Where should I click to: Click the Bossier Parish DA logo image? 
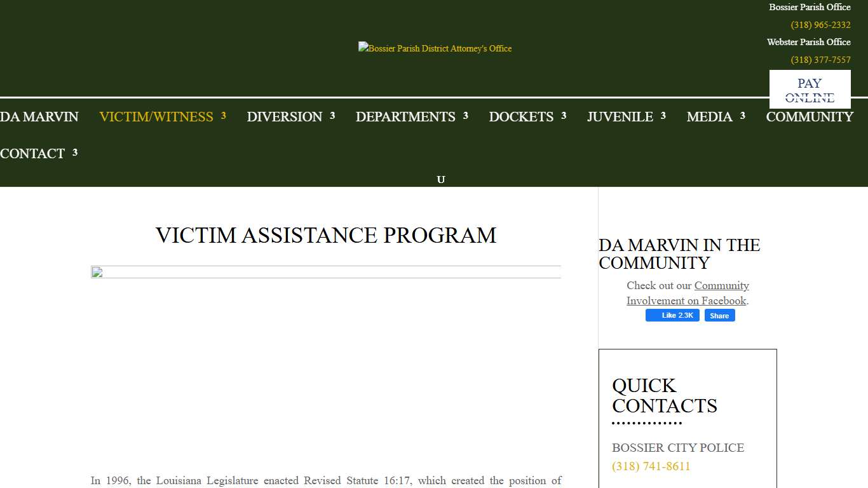435,48
